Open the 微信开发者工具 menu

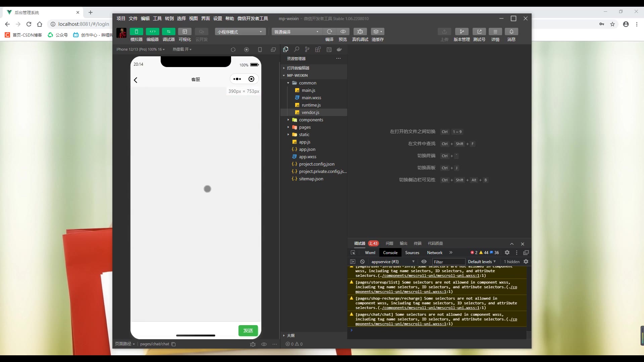253,18
